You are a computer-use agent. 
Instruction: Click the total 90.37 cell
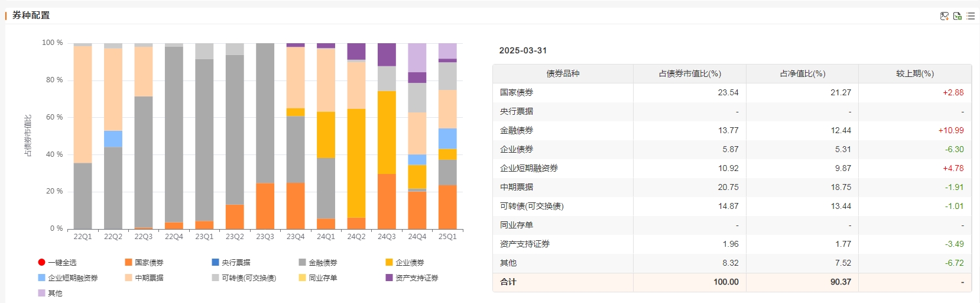point(841,282)
